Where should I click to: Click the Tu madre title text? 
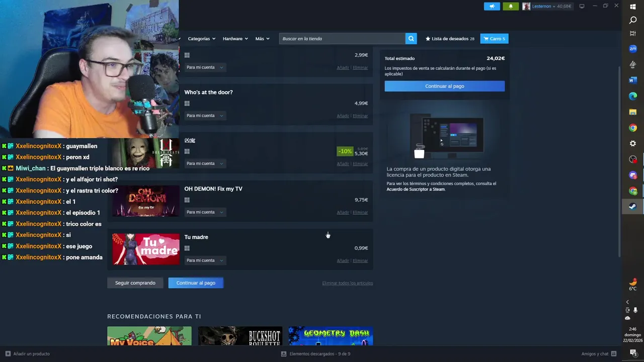point(196,237)
